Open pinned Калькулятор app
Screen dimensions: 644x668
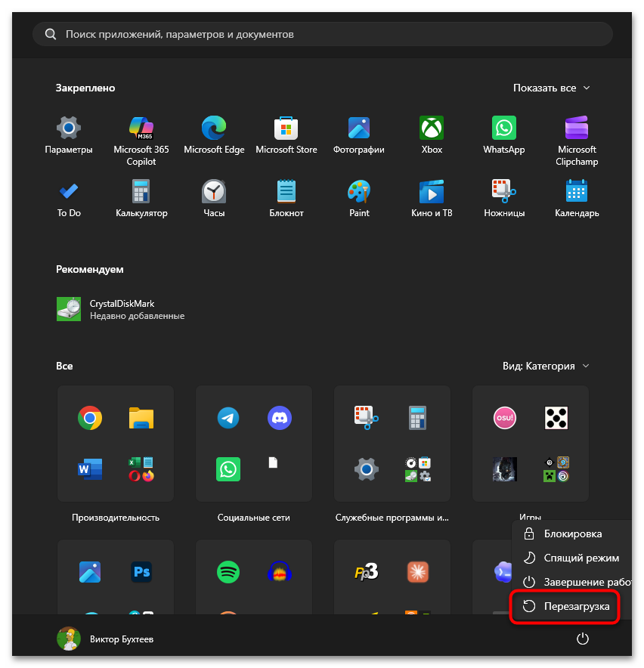141,199
